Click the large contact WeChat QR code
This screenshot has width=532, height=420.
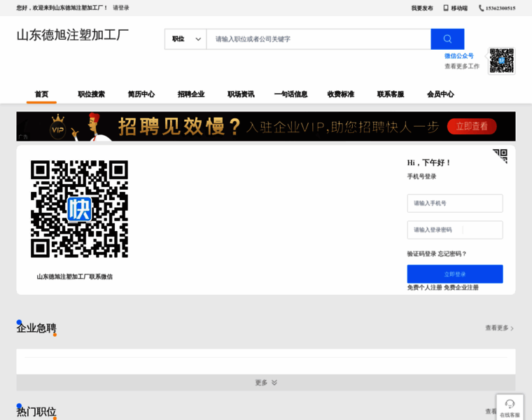[x=79, y=209]
